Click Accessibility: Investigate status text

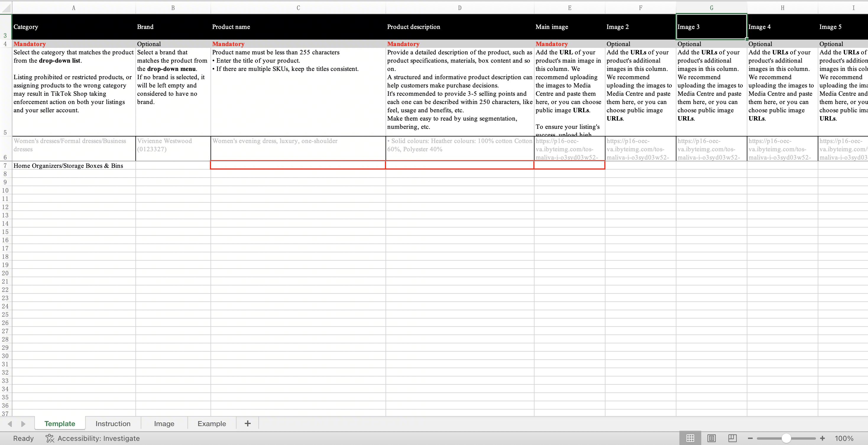click(98, 438)
